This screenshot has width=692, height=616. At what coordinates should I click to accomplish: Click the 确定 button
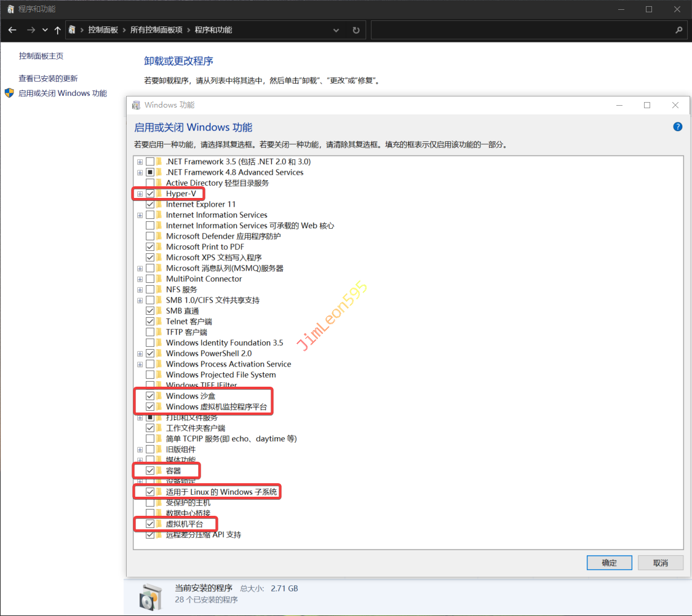[609, 563]
